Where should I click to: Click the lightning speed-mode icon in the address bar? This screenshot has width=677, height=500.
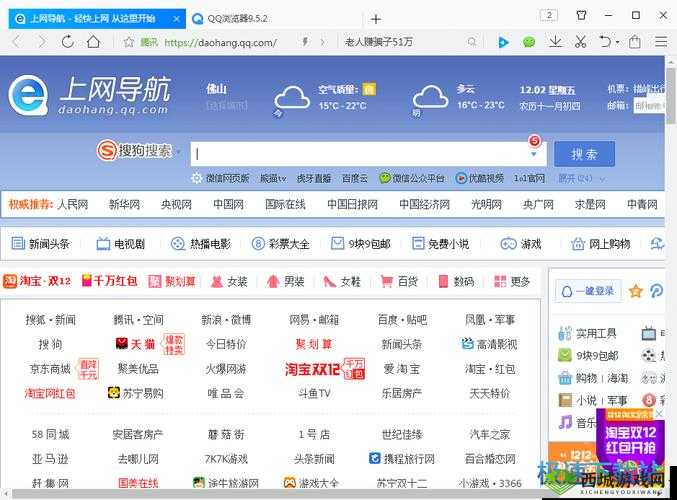click(x=305, y=42)
